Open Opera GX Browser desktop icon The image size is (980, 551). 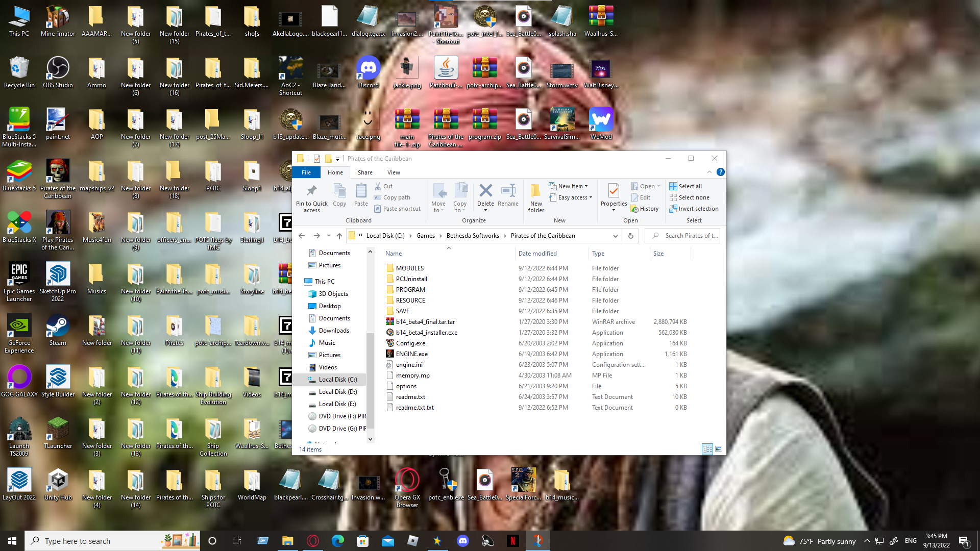point(407,488)
